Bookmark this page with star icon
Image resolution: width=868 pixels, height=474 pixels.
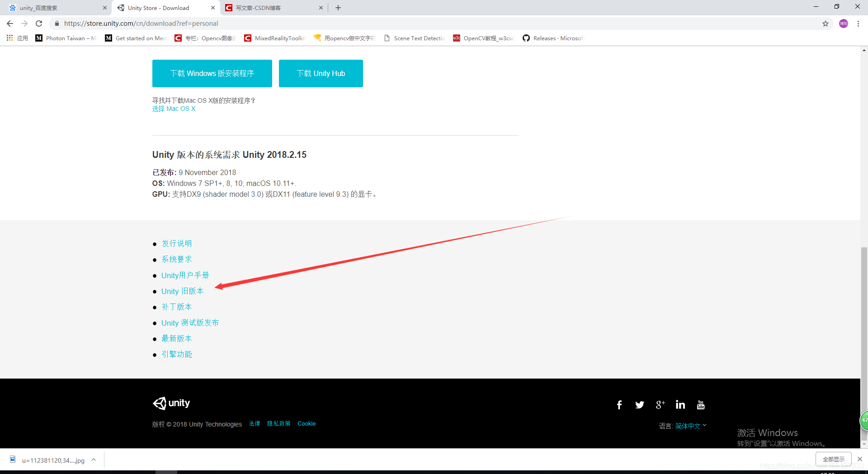pos(826,24)
